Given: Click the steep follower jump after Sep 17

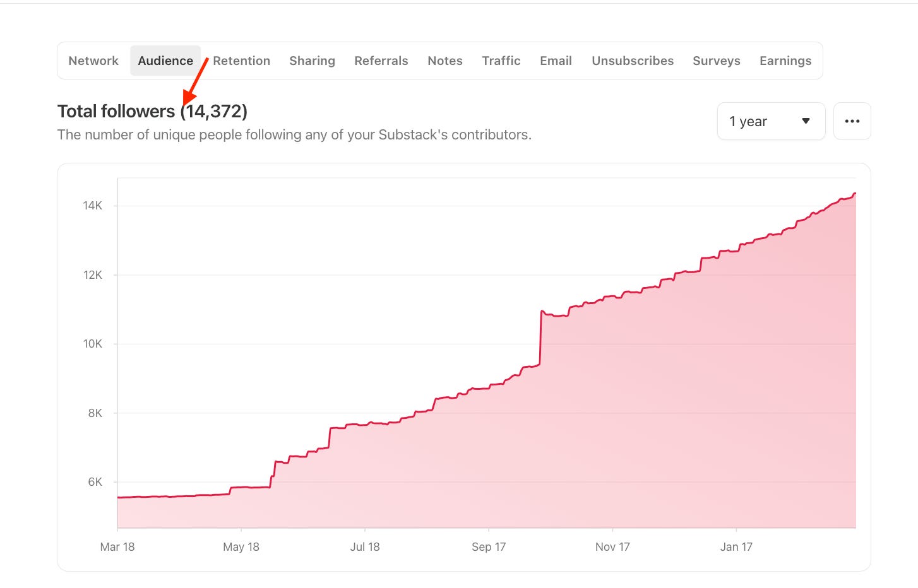Looking at the screenshot, I should click(x=540, y=338).
